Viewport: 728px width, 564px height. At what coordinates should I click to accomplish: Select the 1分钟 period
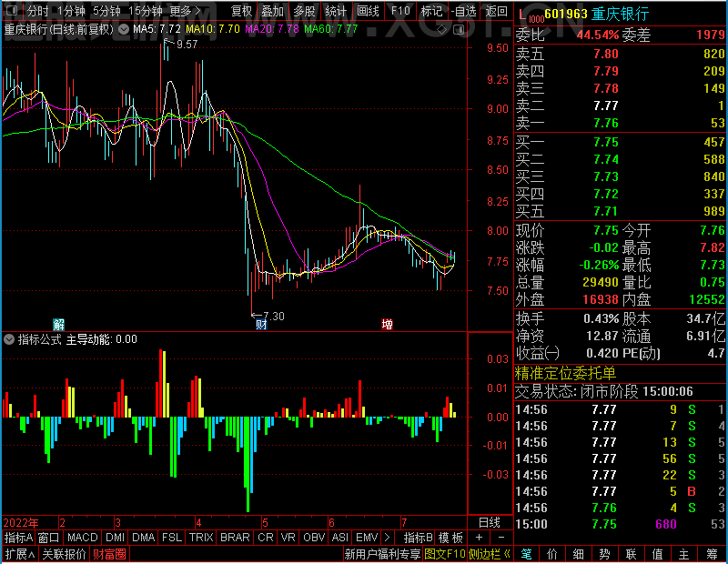pos(72,11)
